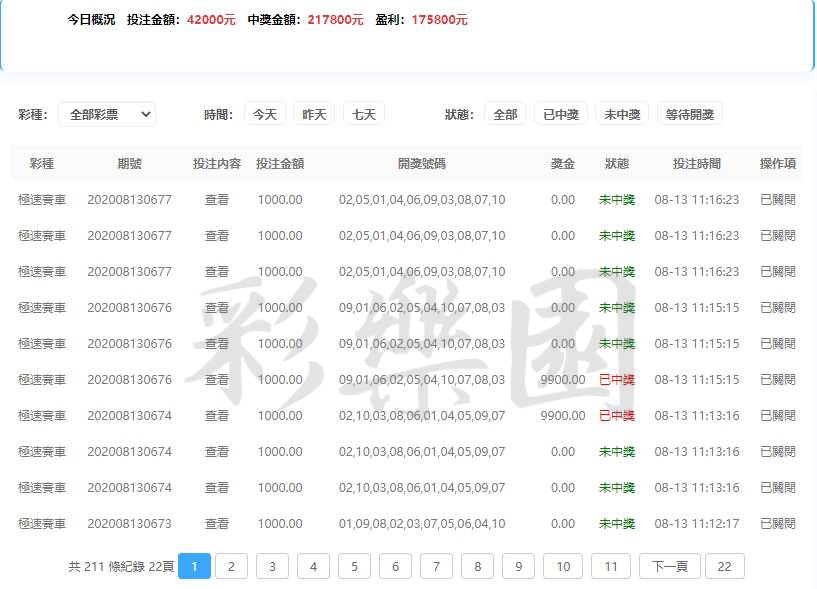
Task: Click the 期號 column header
Action: (x=129, y=164)
